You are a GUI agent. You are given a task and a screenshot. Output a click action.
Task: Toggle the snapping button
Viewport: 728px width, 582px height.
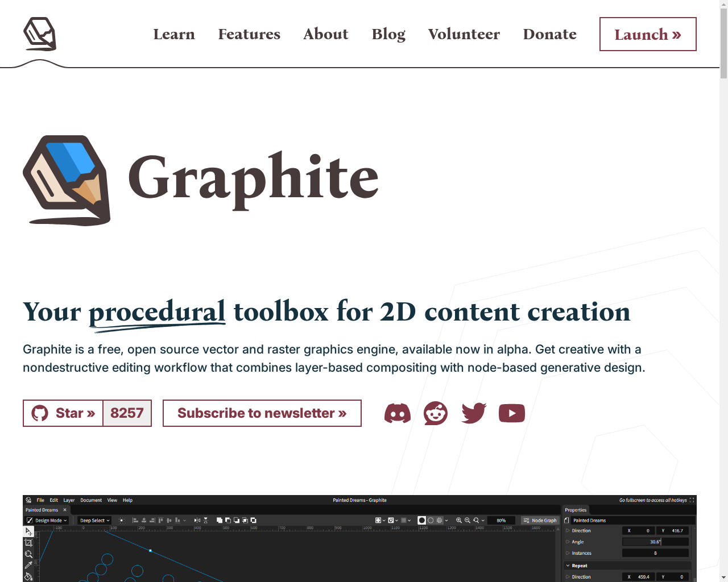tap(391, 520)
